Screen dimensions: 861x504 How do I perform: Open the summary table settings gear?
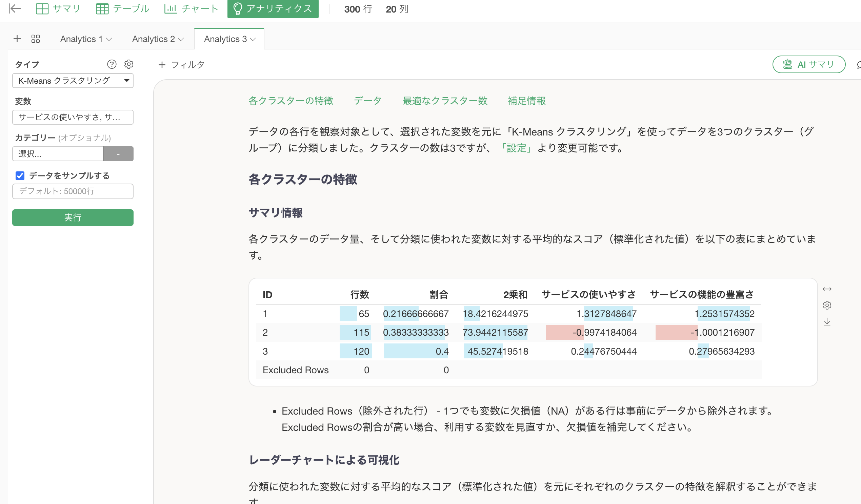pos(827,305)
